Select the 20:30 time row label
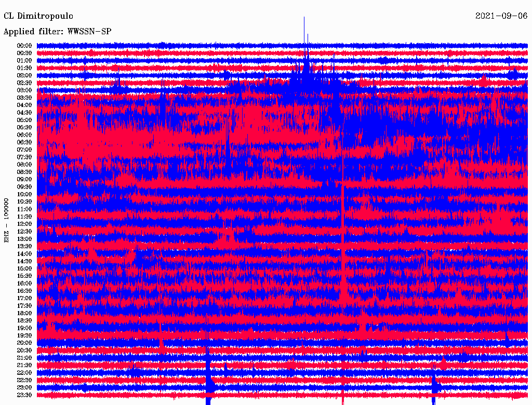The width and height of the screenshot is (532, 405). point(24,350)
